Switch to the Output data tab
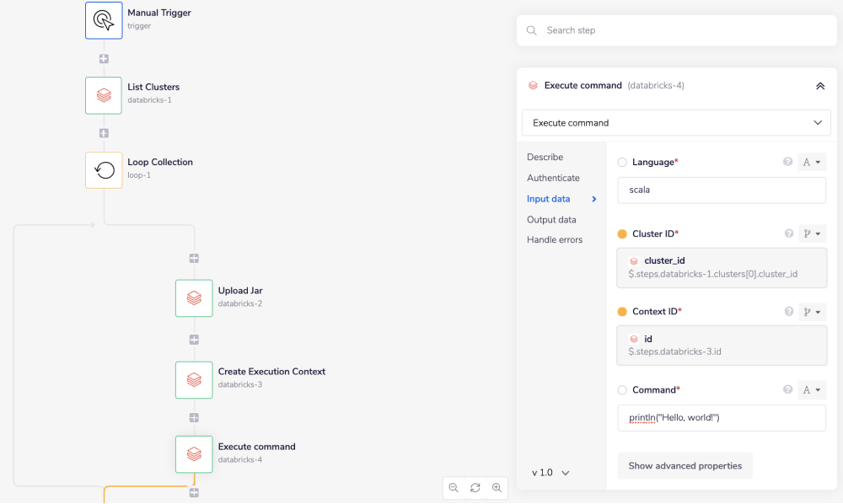This screenshot has height=504, width=843. tap(551, 219)
